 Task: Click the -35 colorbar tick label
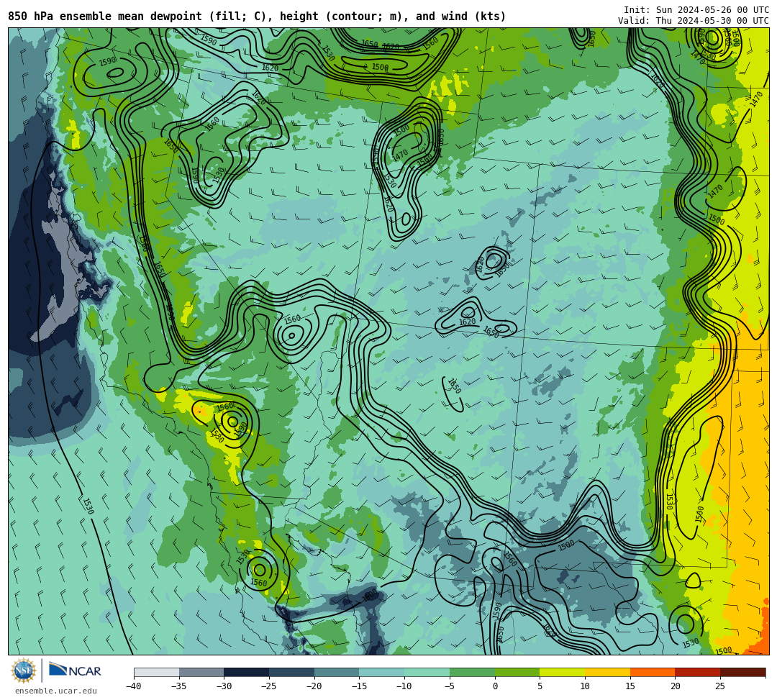click(x=179, y=686)
